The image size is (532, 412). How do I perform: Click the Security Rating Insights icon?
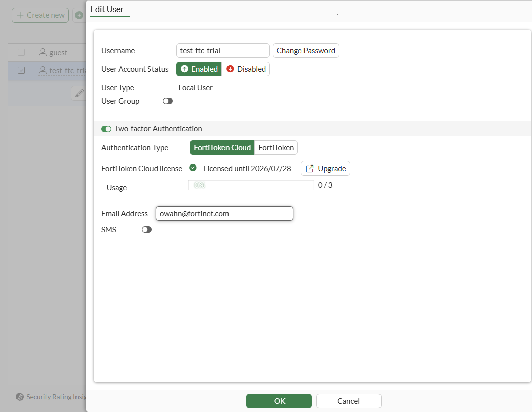20,397
